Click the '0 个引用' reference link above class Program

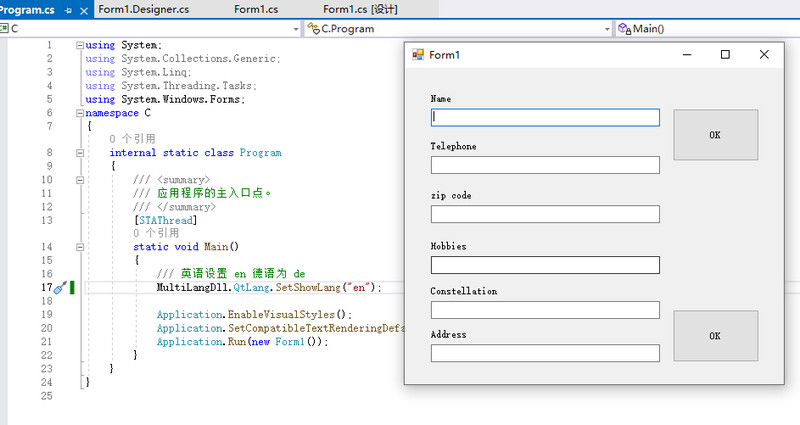click(x=132, y=139)
